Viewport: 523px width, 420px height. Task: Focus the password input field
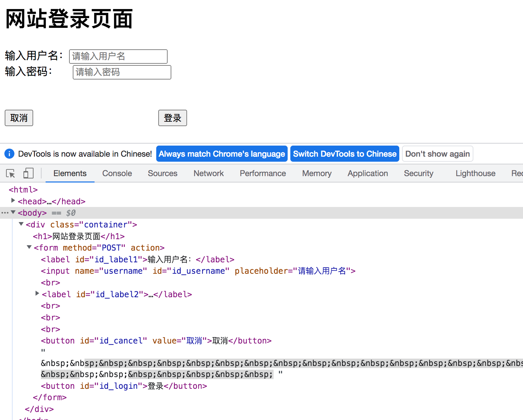[x=122, y=72]
